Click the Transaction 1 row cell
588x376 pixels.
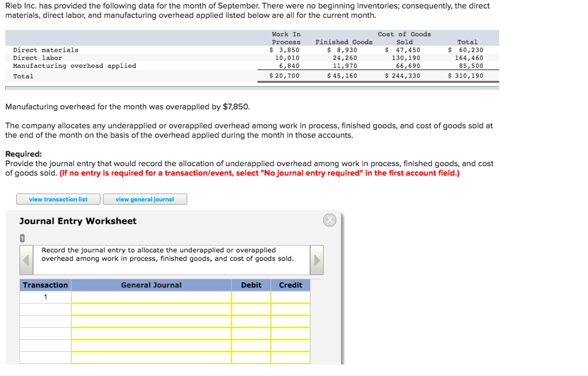tap(45, 297)
